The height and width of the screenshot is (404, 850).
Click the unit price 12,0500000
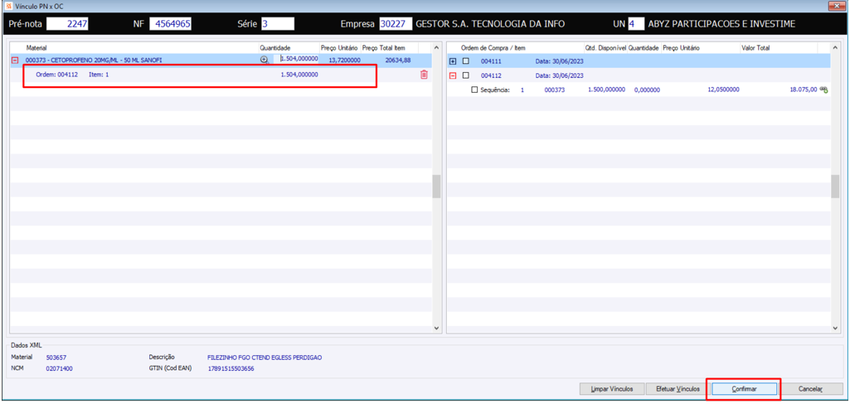coord(723,90)
